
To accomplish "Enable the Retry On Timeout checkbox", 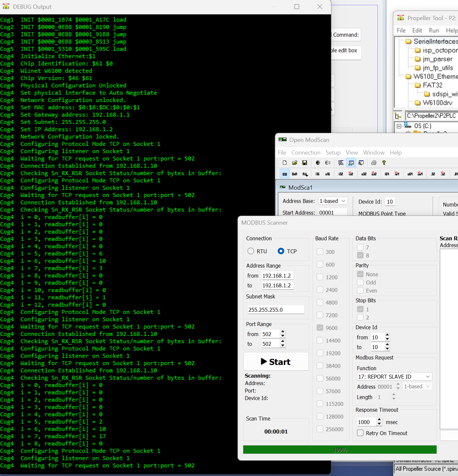I will pos(360,433).
